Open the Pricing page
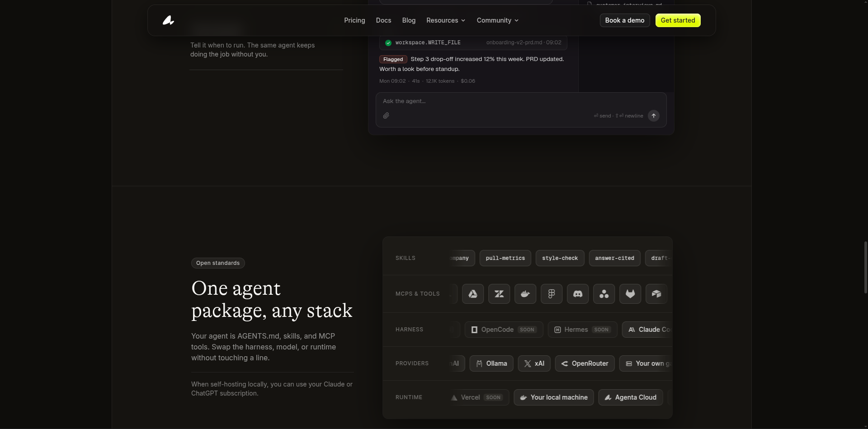This screenshot has width=868, height=429. point(354,20)
